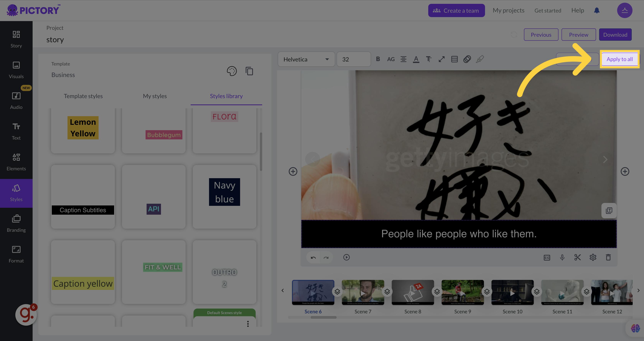
Task: Select the Navy blue style
Action: [x=225, y=197]
